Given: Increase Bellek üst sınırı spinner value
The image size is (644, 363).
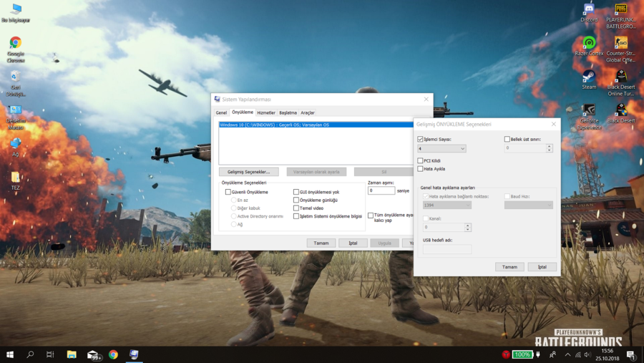Looking at the screenshot, I should (549, 146).
